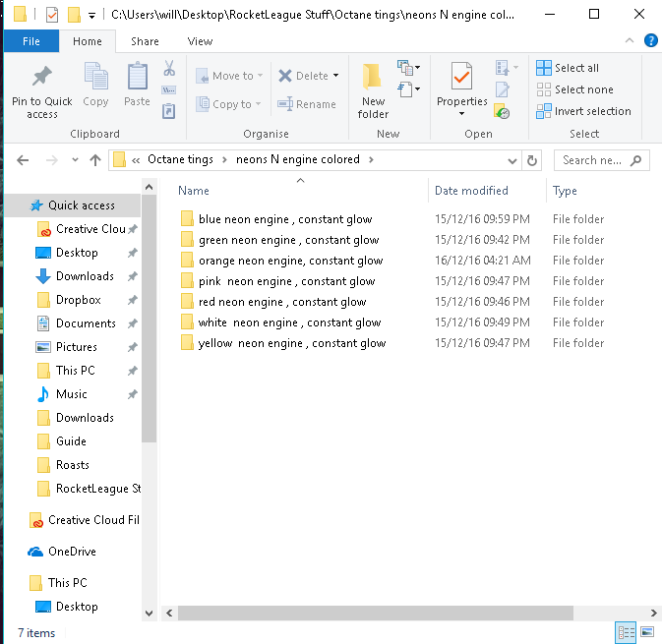This screenshot has width=662, height=644.
Task: Click the Select none button
Action: click(574, 89)
